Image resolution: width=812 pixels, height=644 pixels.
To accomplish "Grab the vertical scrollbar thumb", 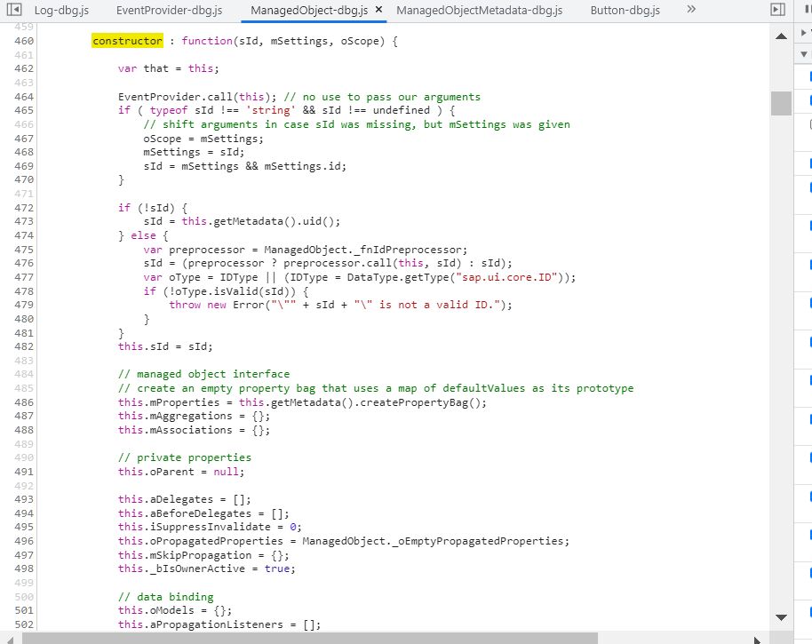I will [782, 104].
